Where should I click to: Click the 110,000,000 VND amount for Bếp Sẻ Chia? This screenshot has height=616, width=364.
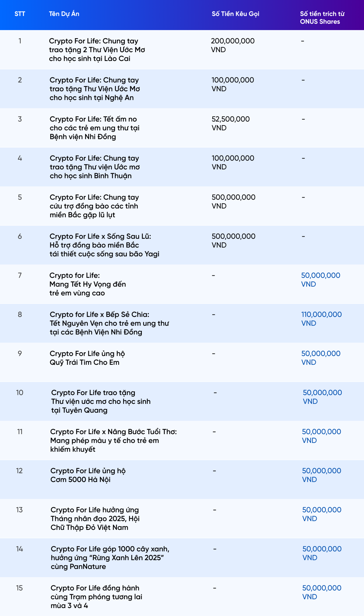tap(321, 319)
